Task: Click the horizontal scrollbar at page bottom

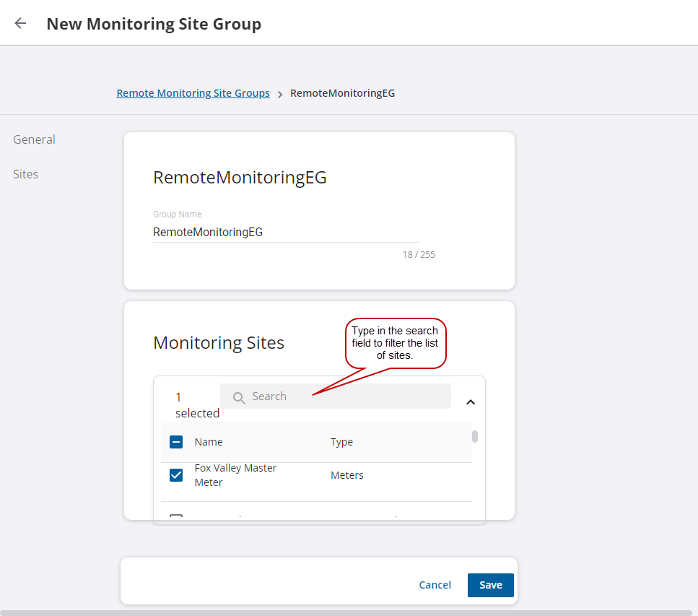Action: [346, 612]
